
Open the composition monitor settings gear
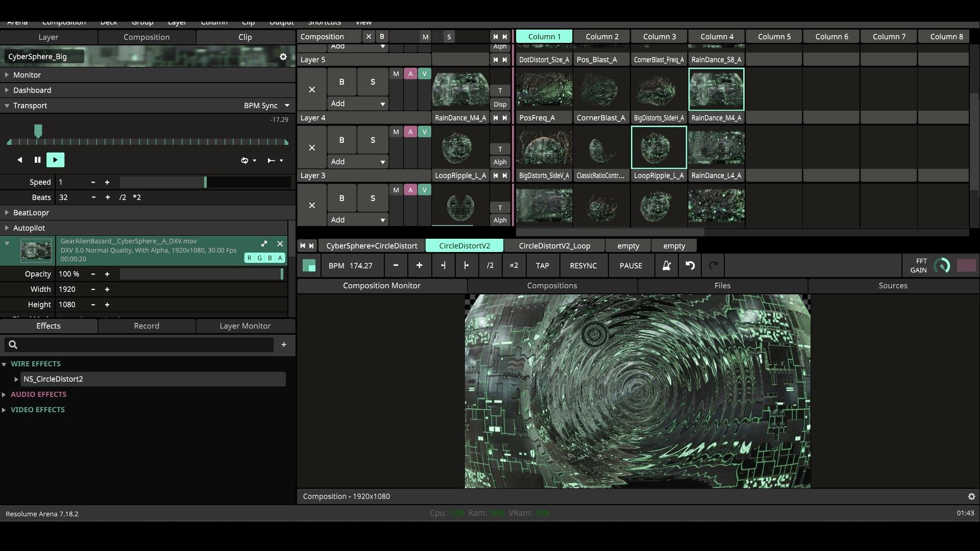point(971,496)
